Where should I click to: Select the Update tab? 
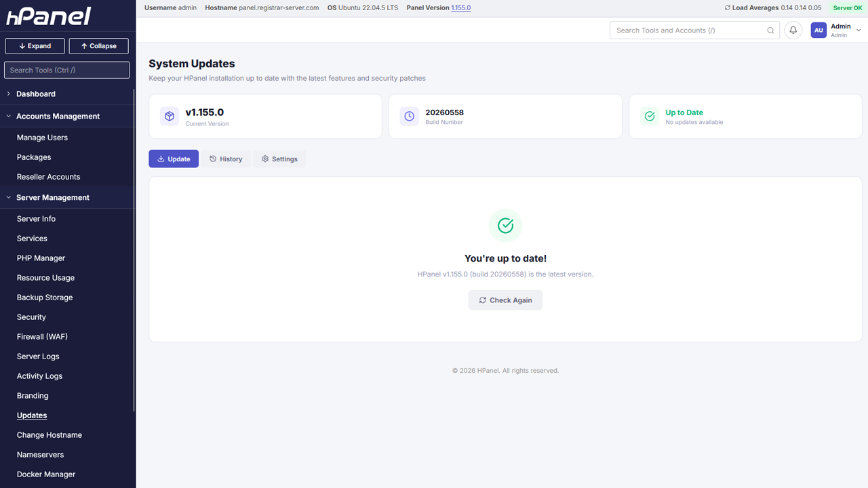coord(174,159)
